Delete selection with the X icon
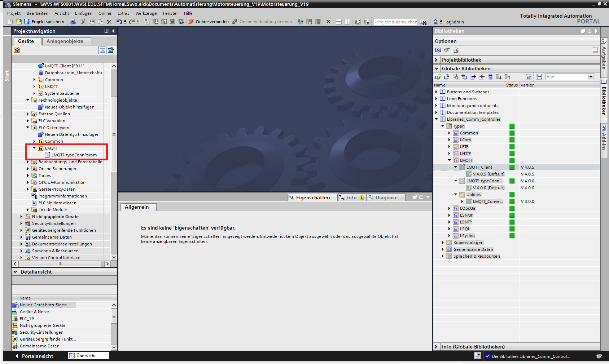Viewport: 609px width, 364px height. pos(109,22)
